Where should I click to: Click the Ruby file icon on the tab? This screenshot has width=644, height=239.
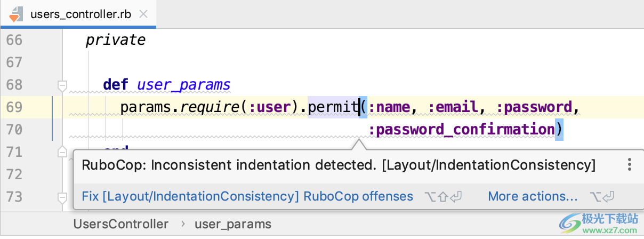[x=15, y=14]
